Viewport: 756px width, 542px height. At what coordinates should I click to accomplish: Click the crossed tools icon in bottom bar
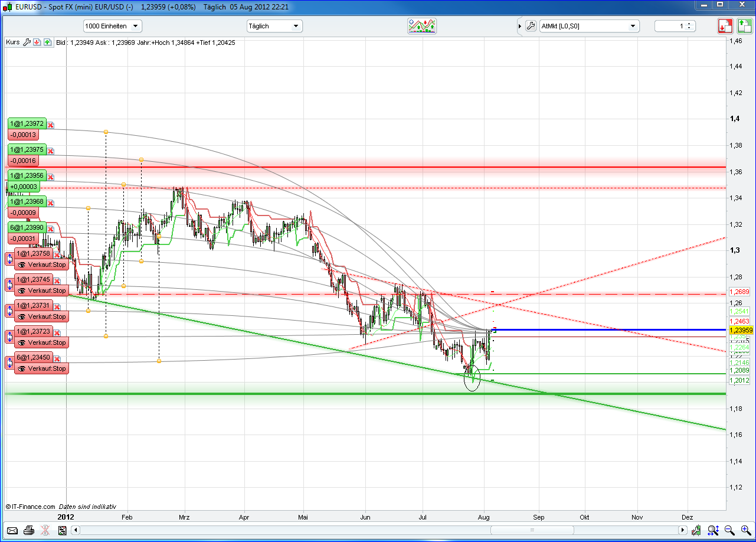45,530
